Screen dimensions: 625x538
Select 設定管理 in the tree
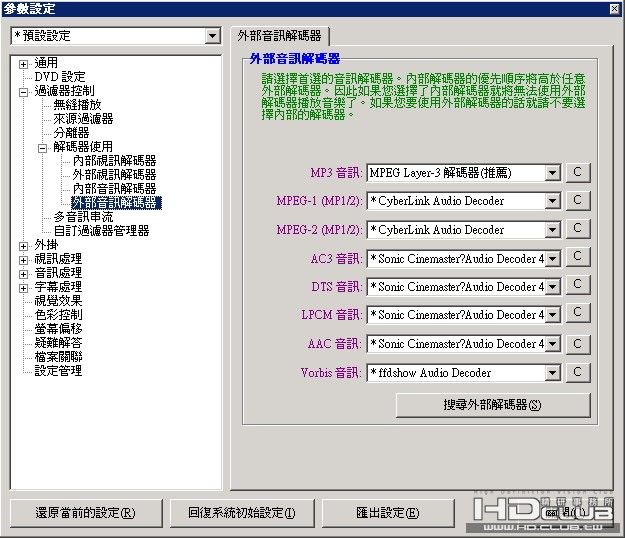[58, 371]
